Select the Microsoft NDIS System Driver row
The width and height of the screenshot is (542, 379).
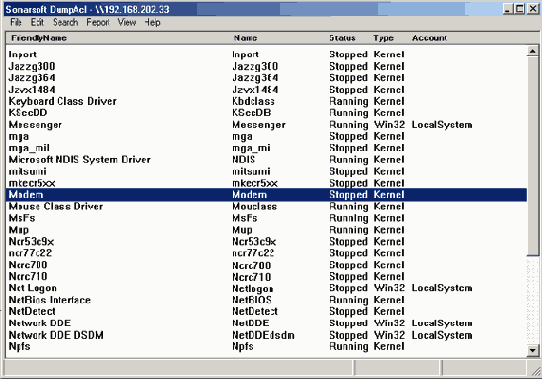(x=267, y=160)
